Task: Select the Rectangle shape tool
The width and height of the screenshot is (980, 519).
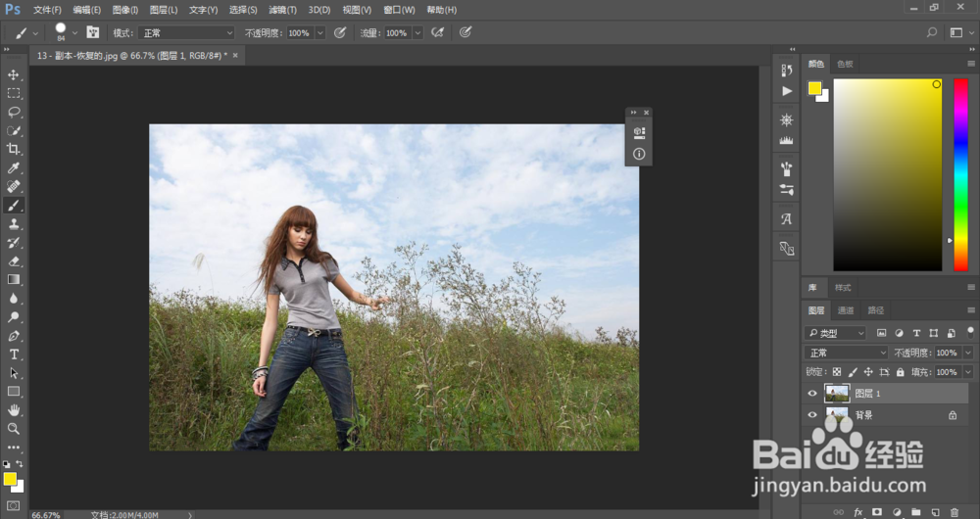Action: click(x=13, y=391)
